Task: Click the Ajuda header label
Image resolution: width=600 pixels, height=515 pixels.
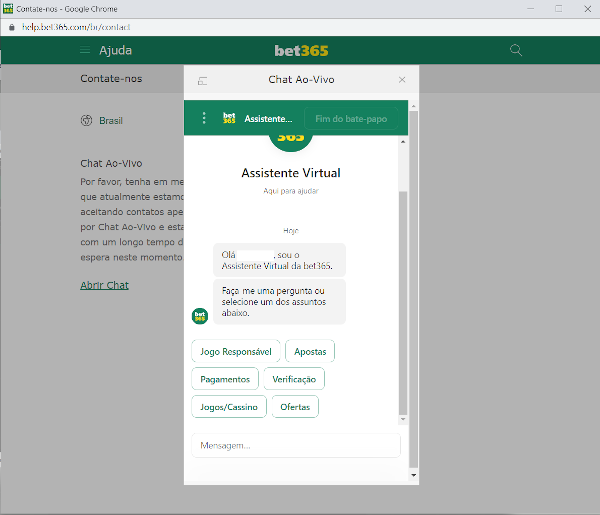Action: [116, 50]
